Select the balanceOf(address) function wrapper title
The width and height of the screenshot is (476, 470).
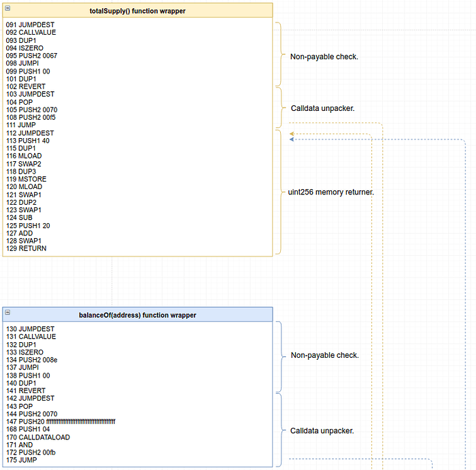click(137, 315)
